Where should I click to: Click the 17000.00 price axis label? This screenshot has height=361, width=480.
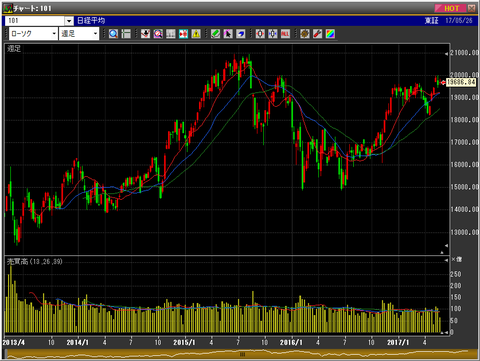point(464,142)
